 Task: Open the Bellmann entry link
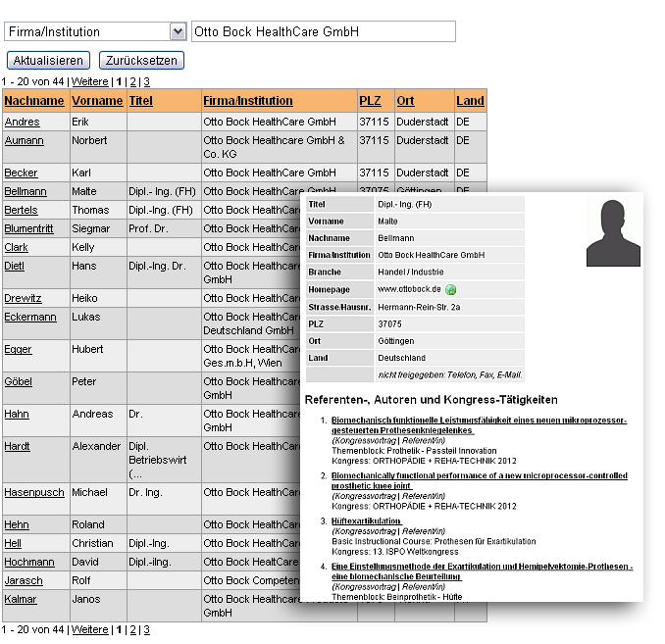pos(26,191)
